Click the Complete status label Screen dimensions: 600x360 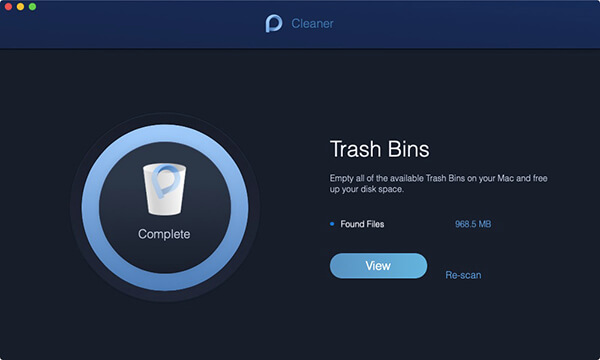(164, 234)
